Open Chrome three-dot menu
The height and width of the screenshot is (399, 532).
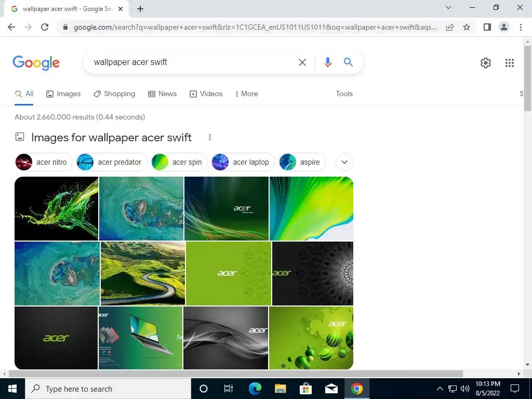pos(521,27)
